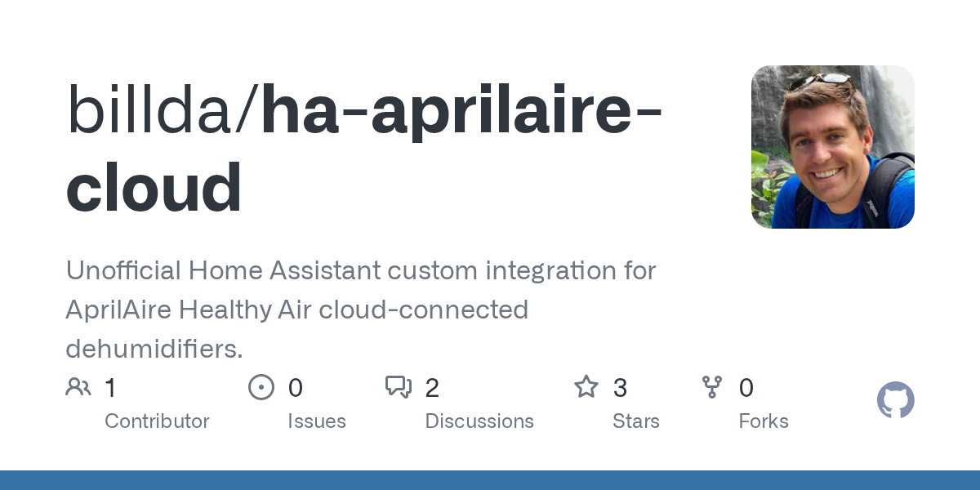
Task: Select the Discussions label
Action: pos(479,421)
